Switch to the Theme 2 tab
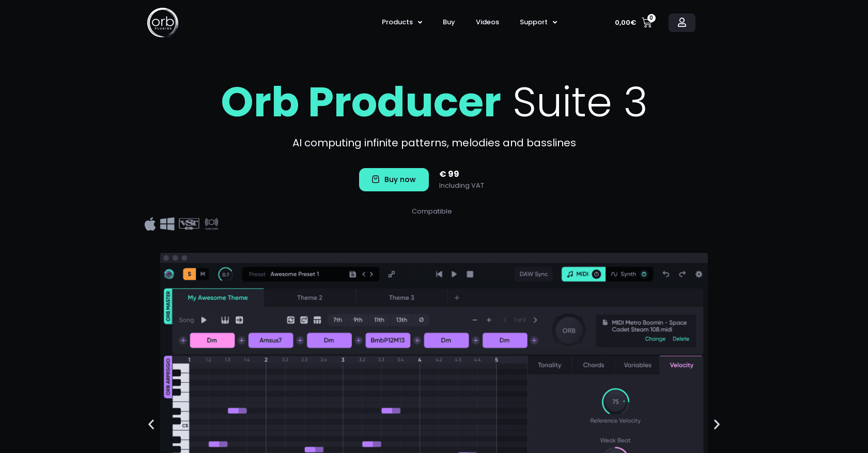This screenshot has height=453, width=868. (x=309, y=298)
